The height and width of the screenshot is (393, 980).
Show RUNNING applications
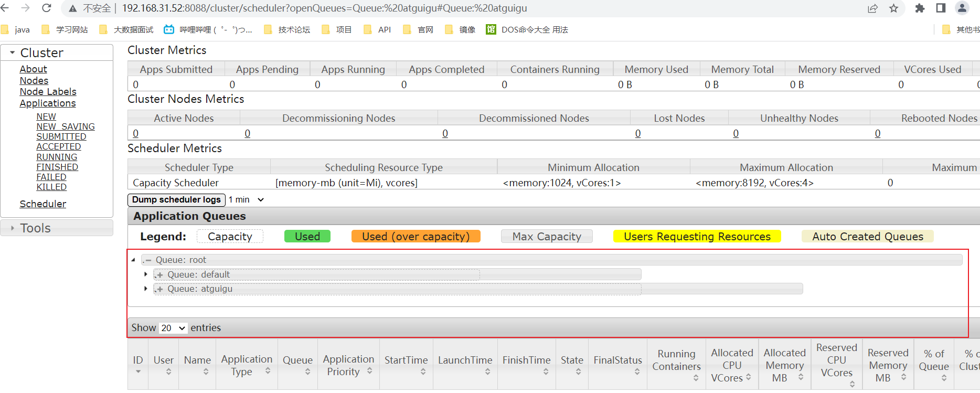(57, 157)
